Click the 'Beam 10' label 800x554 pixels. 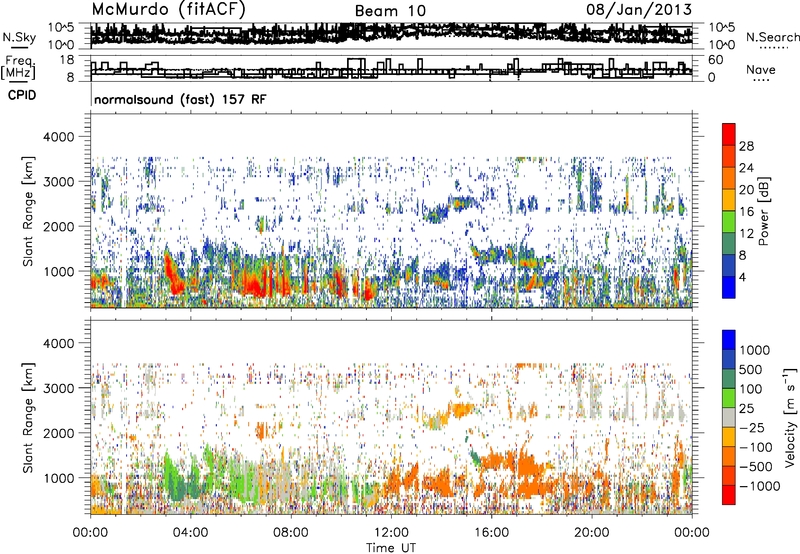[390, 11]
